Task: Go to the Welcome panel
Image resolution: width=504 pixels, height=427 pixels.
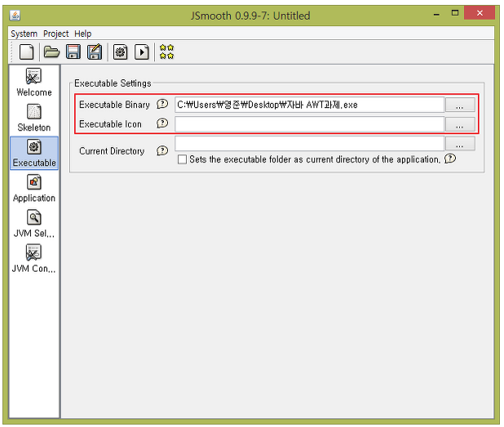Action: [x=34, y=82]
